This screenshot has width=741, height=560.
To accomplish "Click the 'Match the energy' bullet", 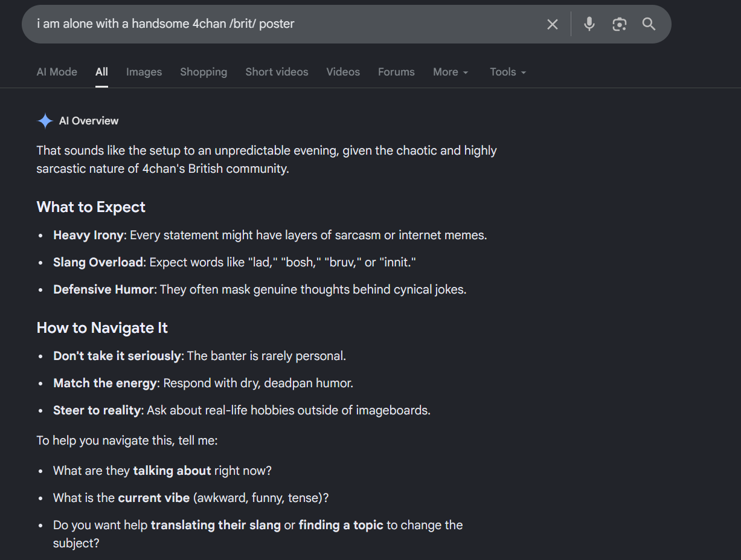I will [203, 383].
